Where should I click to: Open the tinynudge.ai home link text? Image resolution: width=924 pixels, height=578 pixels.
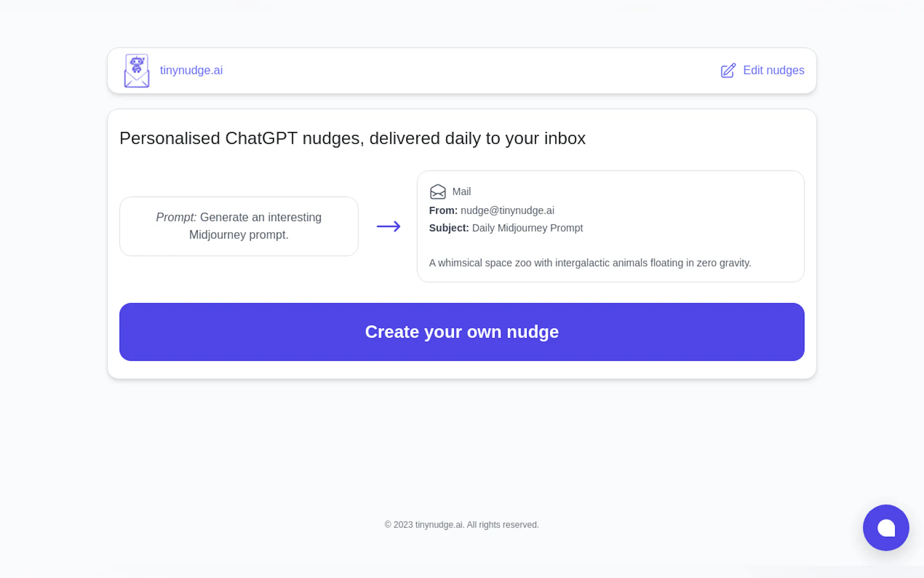tap(191, 70)
